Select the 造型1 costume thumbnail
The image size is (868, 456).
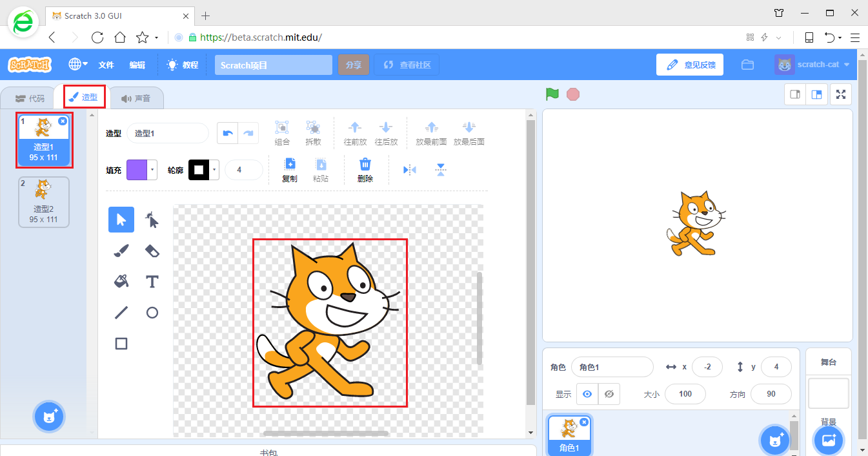[44, 140]
